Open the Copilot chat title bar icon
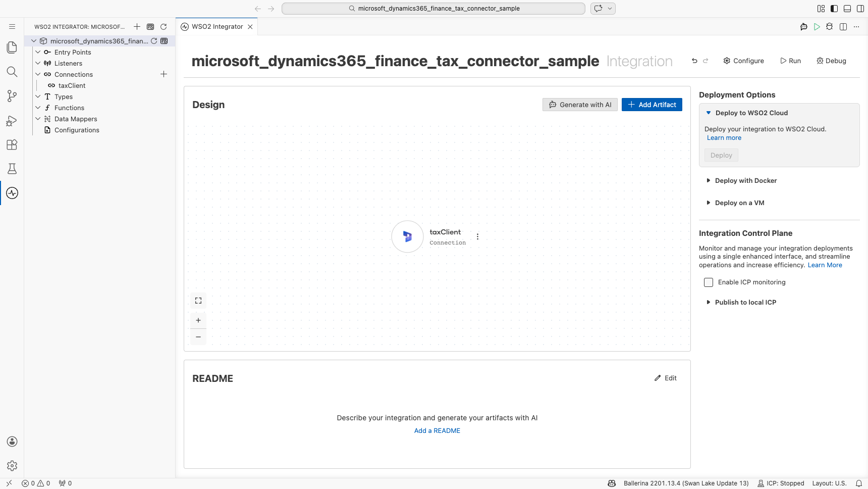Screen dimensions: 868x489 click(598, 9)
